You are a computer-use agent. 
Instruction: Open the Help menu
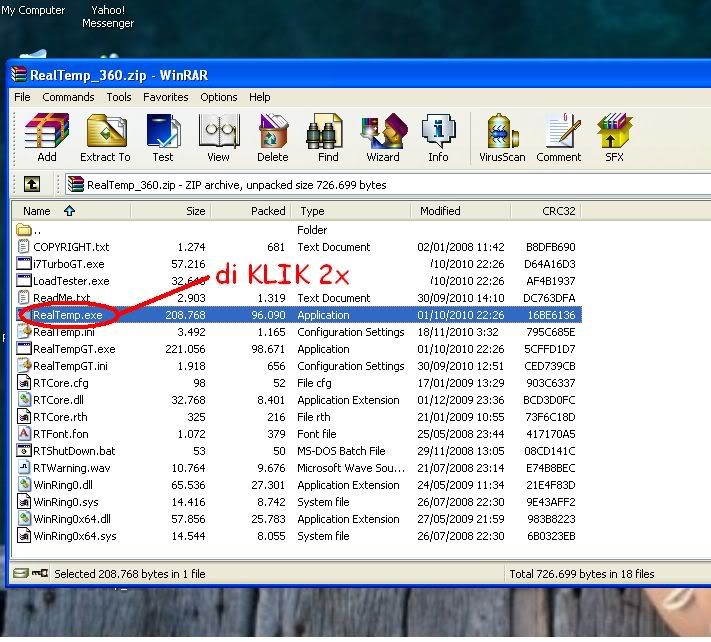click(x=259, y=97)
